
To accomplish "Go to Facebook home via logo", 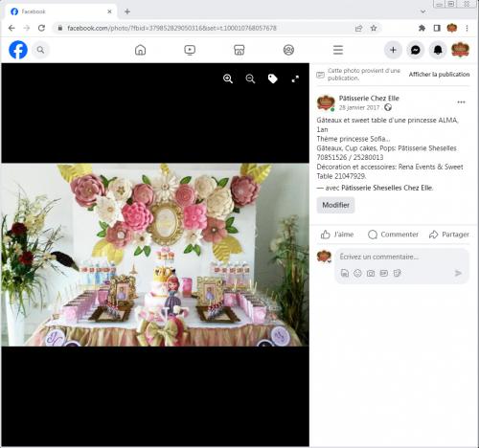I will point(18,50).
